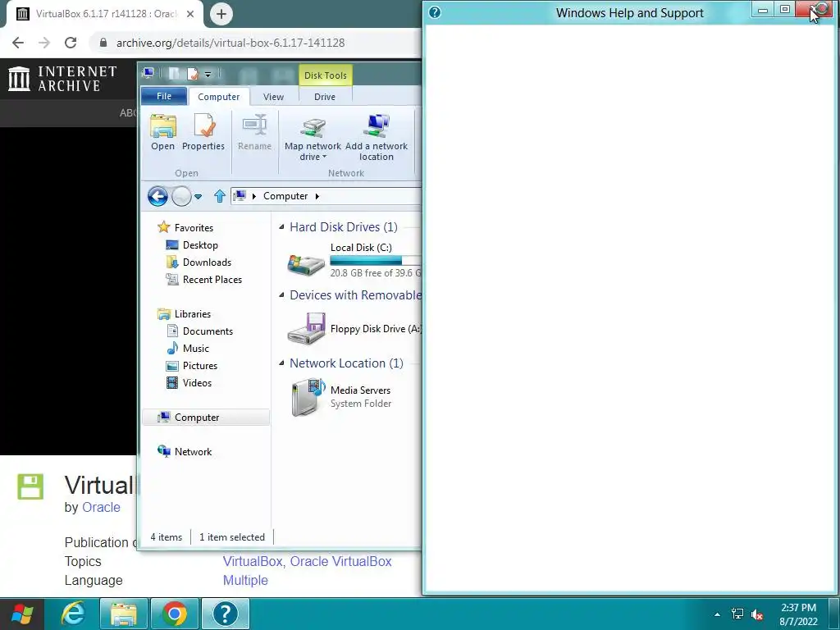Open Customize Quick Access Toolbar dropdown
Screen dimensions: 840x630
click(x=208, y=75)
